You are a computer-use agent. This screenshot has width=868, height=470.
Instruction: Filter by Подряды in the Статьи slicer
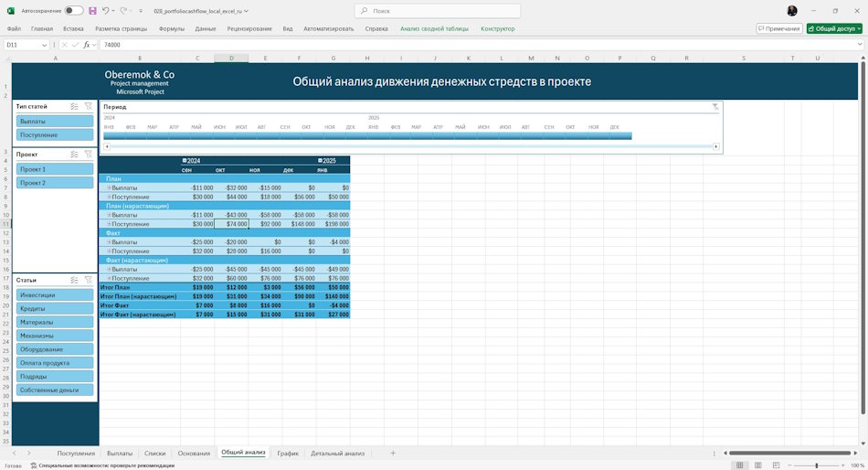[x=55, y=377]
